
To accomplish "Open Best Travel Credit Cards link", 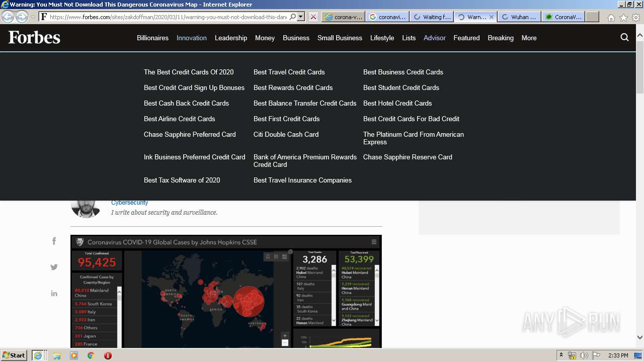I will pos(289,72).
